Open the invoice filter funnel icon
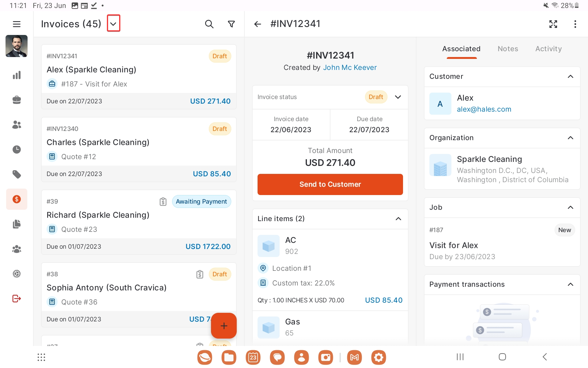The image size is (588, 368). click(232, 24)
